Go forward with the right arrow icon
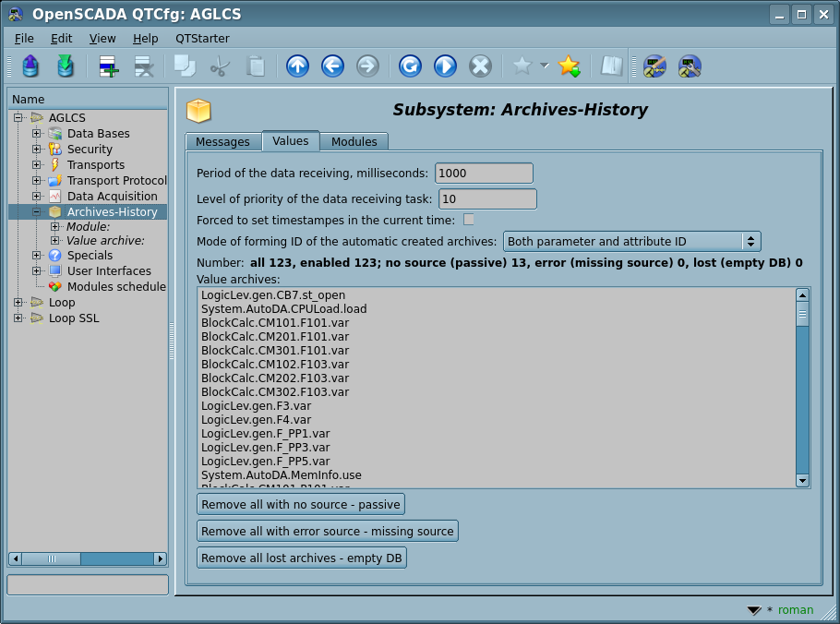840x624 pixels. point(367,66)
